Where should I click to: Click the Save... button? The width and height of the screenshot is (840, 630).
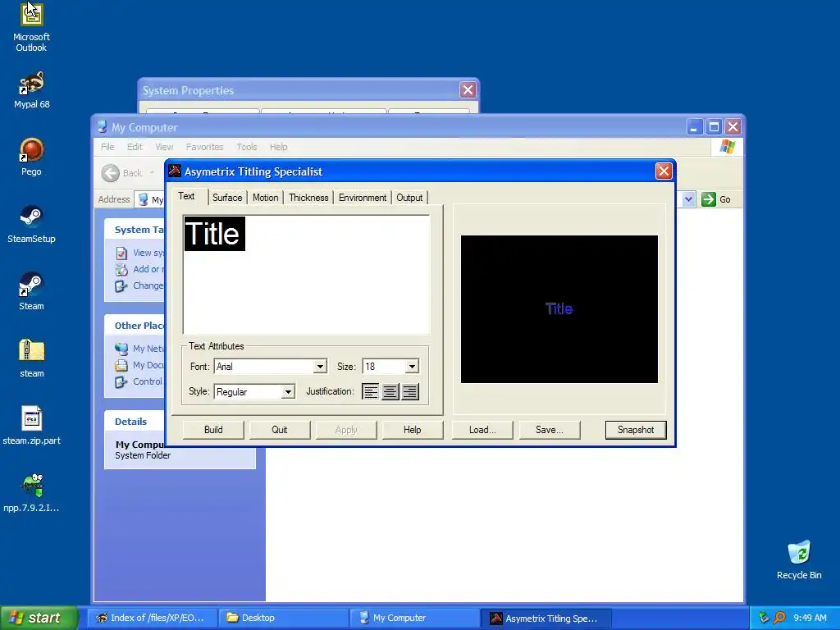(549, 430)
